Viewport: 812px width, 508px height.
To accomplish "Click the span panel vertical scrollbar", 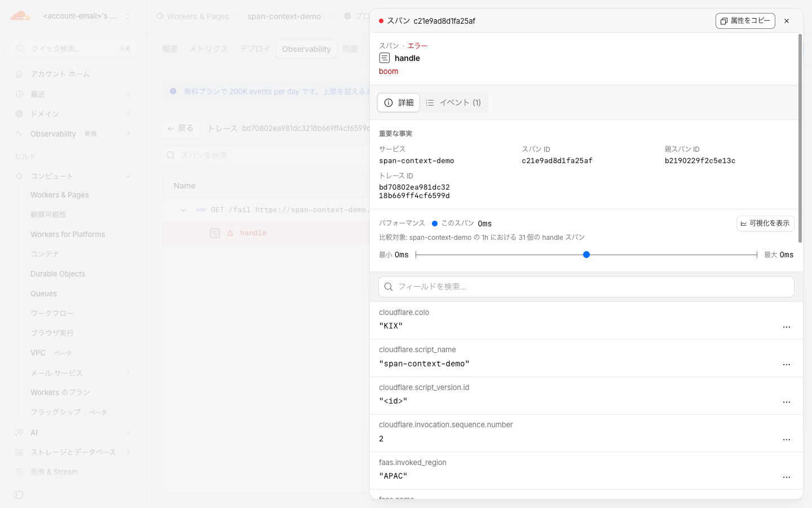I will [800, 138].
